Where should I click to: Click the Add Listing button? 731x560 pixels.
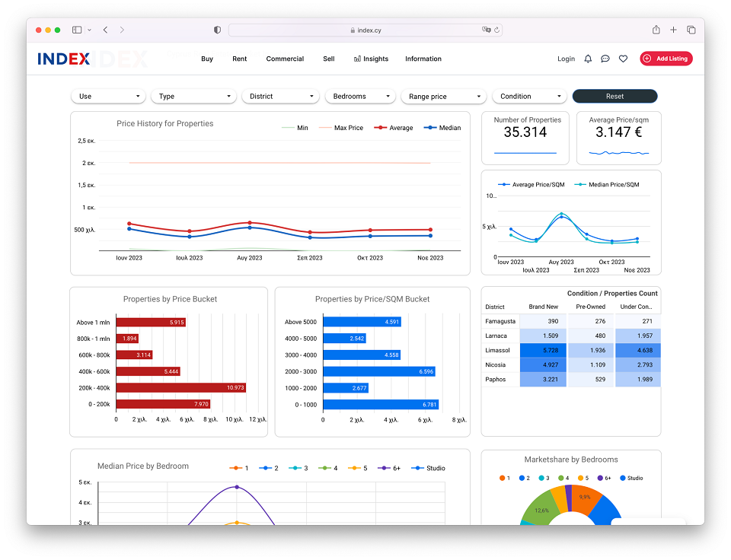tap(666, 59)
